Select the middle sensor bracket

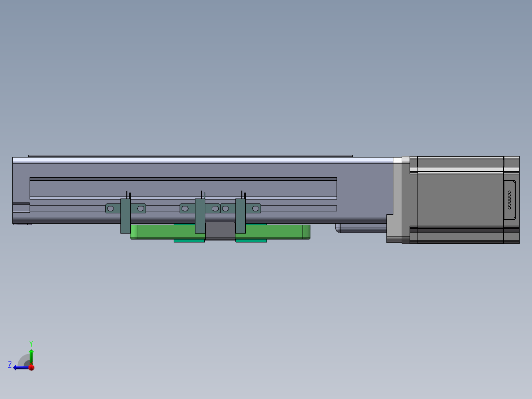pos(200,216)
